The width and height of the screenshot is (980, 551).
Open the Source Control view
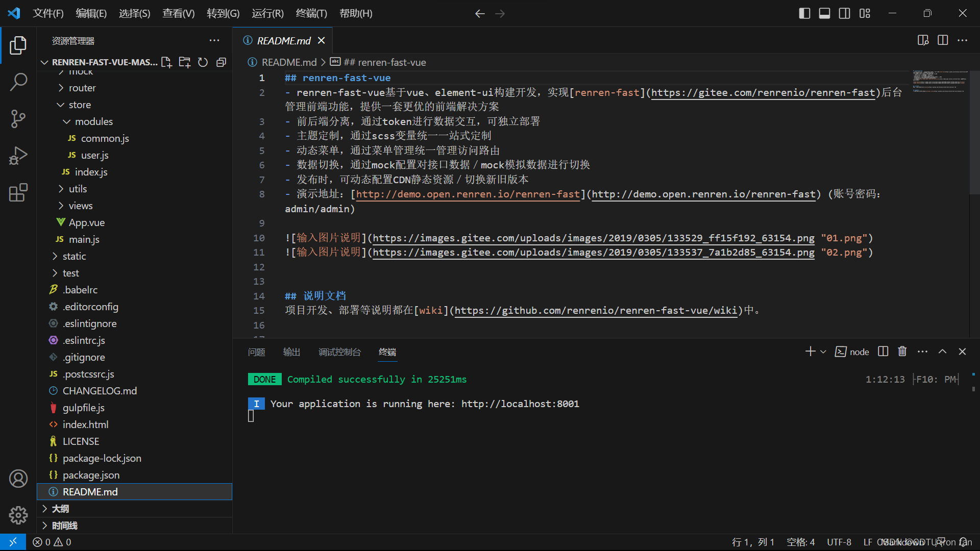click(18, 119)
